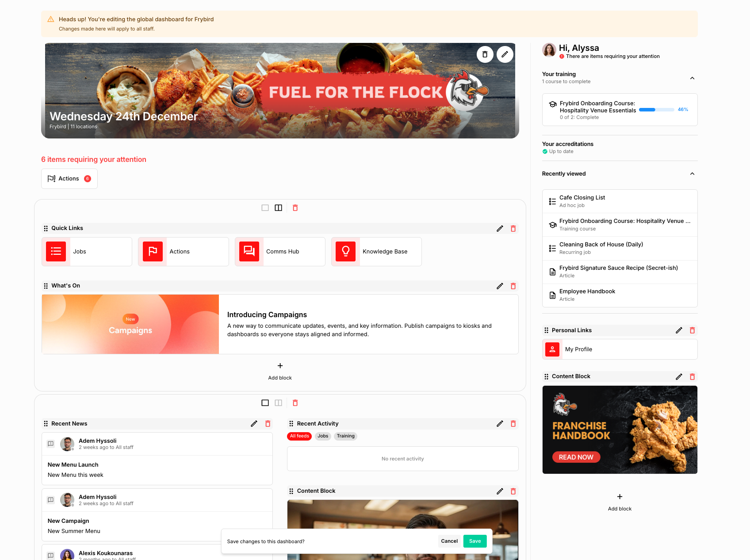Collapse the Your training section
Screen dimensions: 750x560
click(x=692, y=78)
